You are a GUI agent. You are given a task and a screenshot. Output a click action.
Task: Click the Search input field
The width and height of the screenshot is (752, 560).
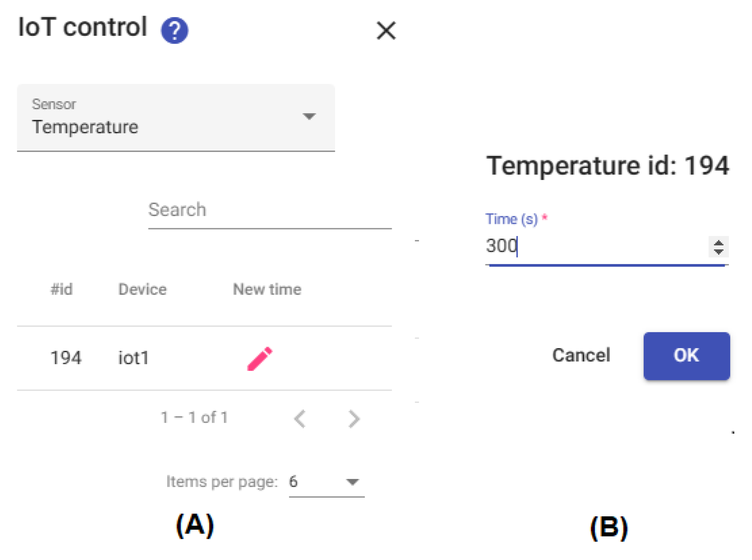269,210
